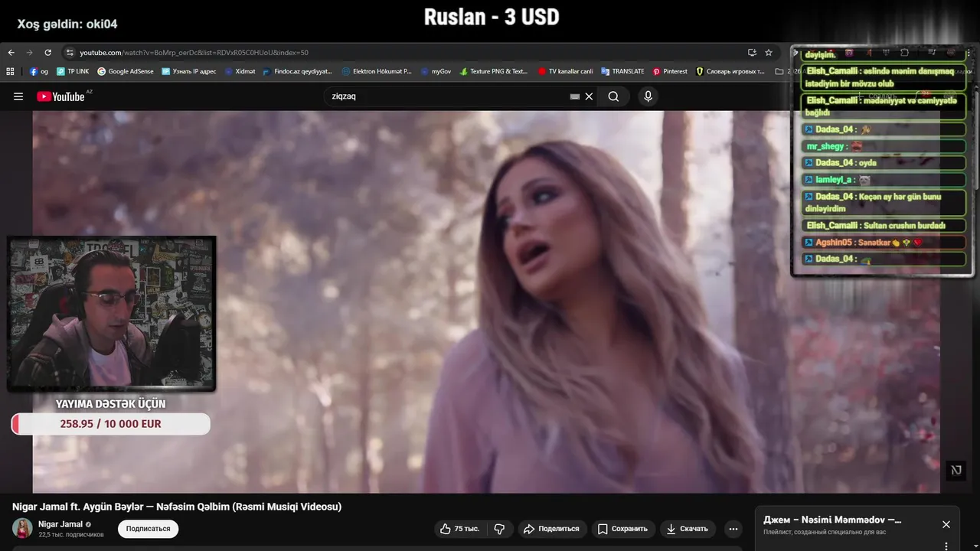This screenshot has height=551, width=980.
Task: Click Dadas_04 'oyda' chat message
Action: coord(884,163)
